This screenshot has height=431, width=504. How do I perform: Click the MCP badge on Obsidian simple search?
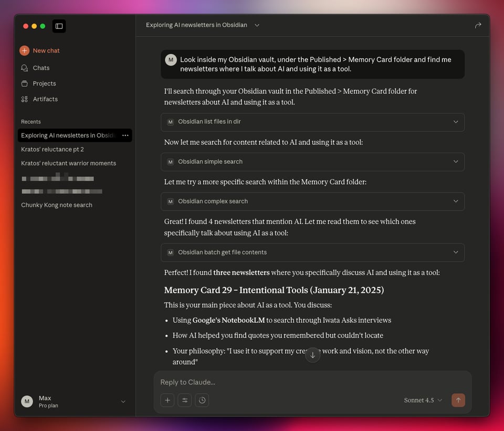pyautogui.click(x=170, y=162)
